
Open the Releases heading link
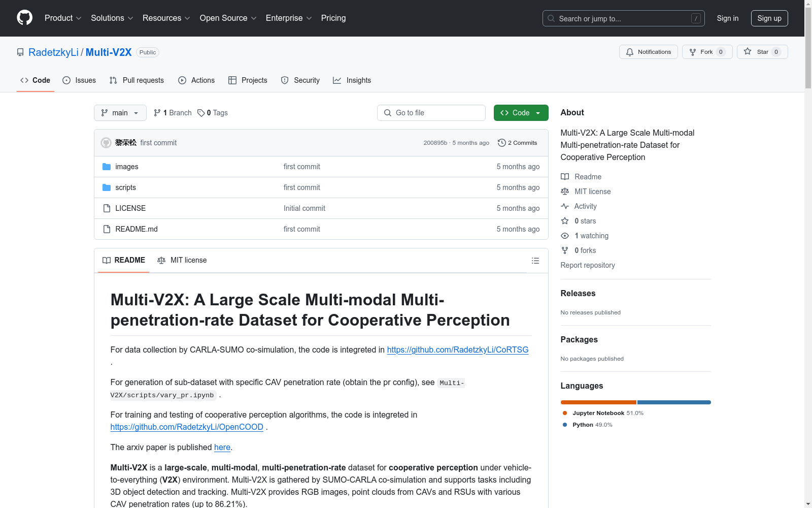[578, 293]
